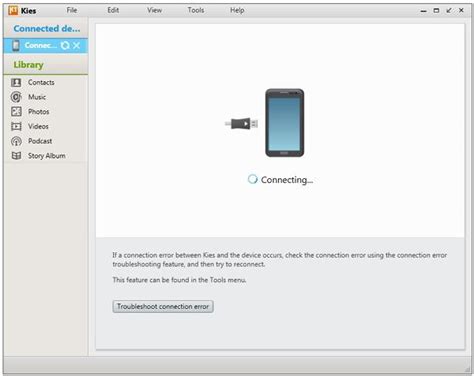Image resolution: width=474 pixels, height=376 pixels.
Task: Click the Tools menu hint sentence
Action: (179, 280)
